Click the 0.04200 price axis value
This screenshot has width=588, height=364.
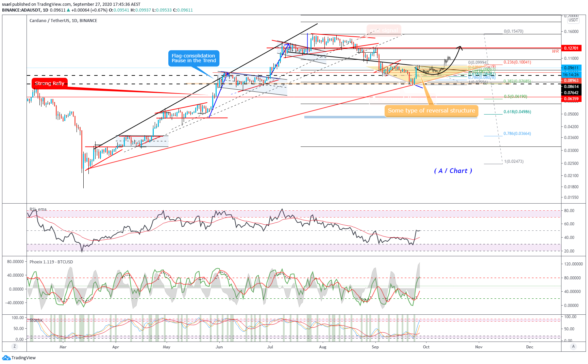pos(571,127)
